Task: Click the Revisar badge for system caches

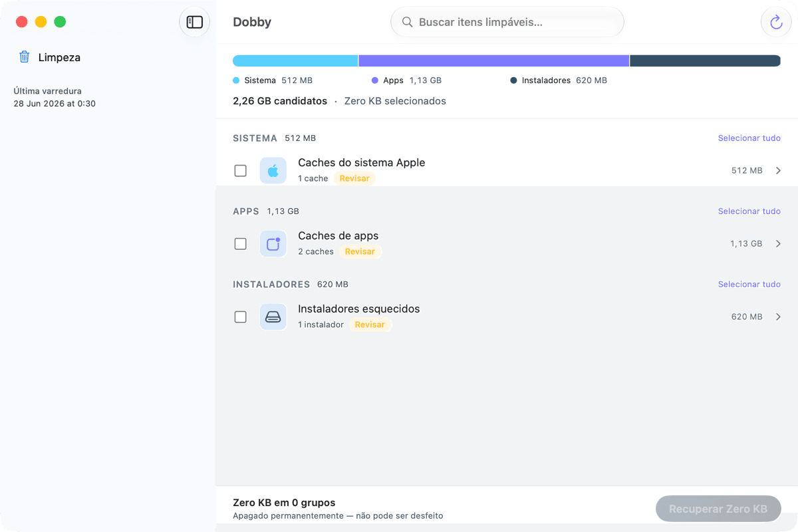Action: click(x=354, y=178)
